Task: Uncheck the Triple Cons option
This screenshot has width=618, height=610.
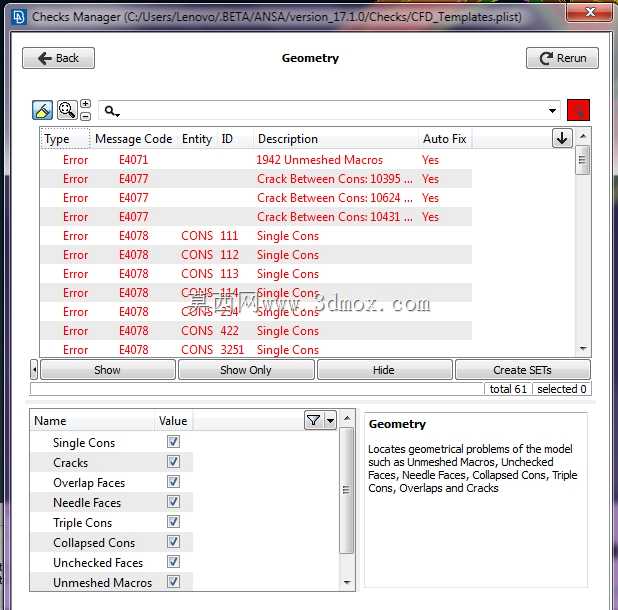Action: tap(173, 521)
